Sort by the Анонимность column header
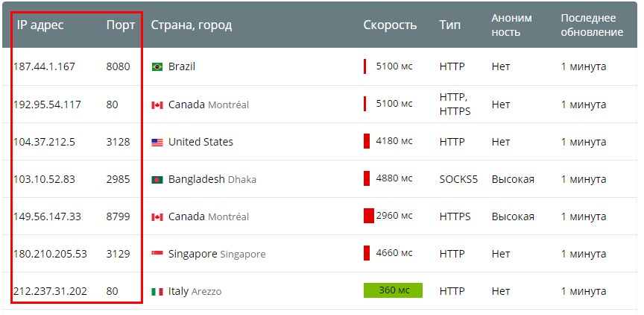This screenshot has height=315, width=644. coord(512,25)
